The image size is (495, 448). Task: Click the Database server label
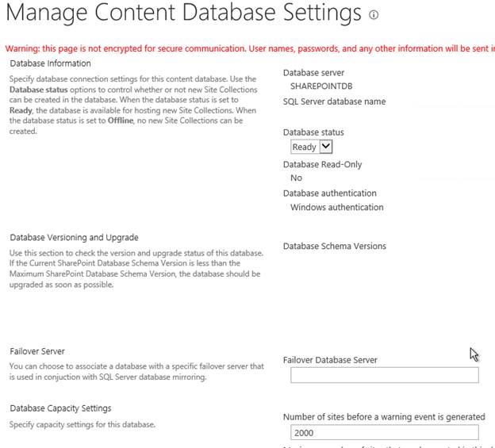pyautogui.click(x=313, y=73)
